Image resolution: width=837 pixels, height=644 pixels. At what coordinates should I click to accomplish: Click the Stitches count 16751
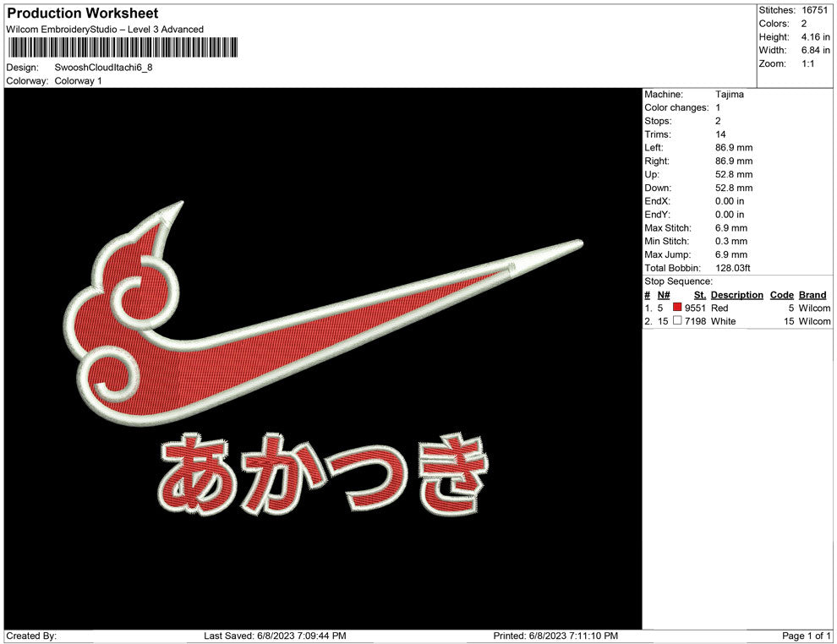click(816, 10)
